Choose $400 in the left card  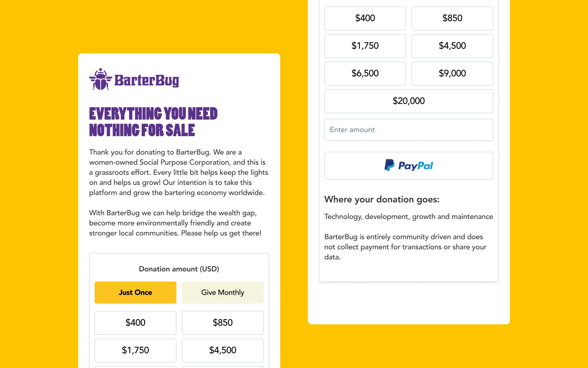135,323
